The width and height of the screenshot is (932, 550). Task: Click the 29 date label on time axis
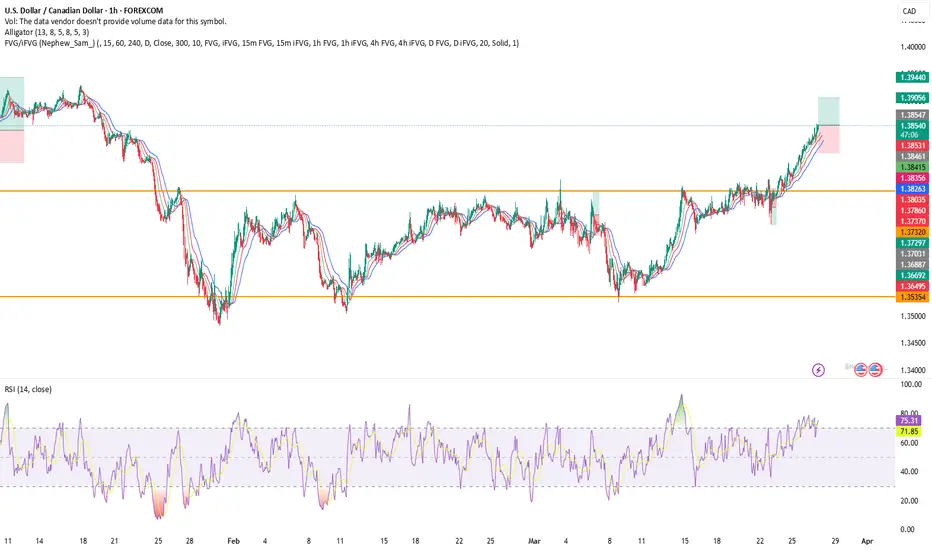(835, 541)
